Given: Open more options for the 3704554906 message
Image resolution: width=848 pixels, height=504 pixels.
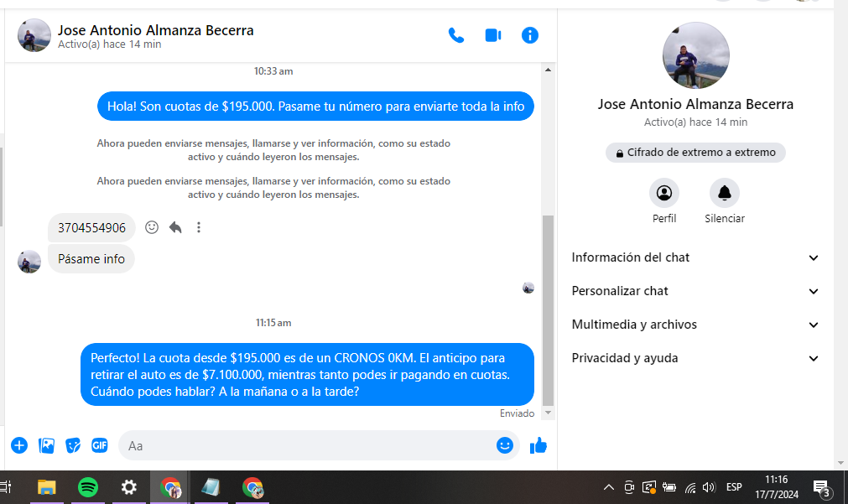Looking at the screenshot, I should (x=199, y=227).
